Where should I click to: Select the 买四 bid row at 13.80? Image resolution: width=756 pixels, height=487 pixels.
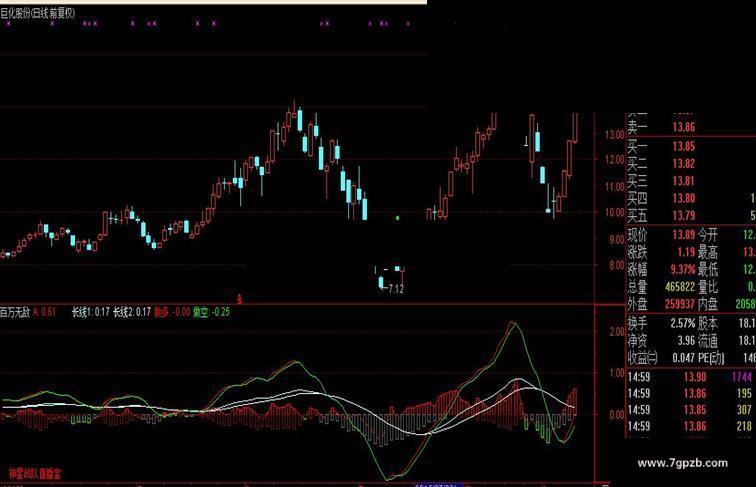(x=691, y=198)
